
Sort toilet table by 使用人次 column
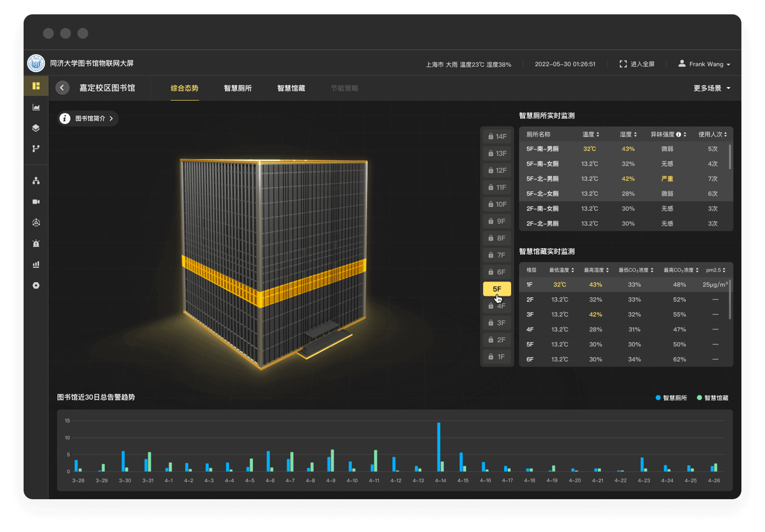point(713,134)
